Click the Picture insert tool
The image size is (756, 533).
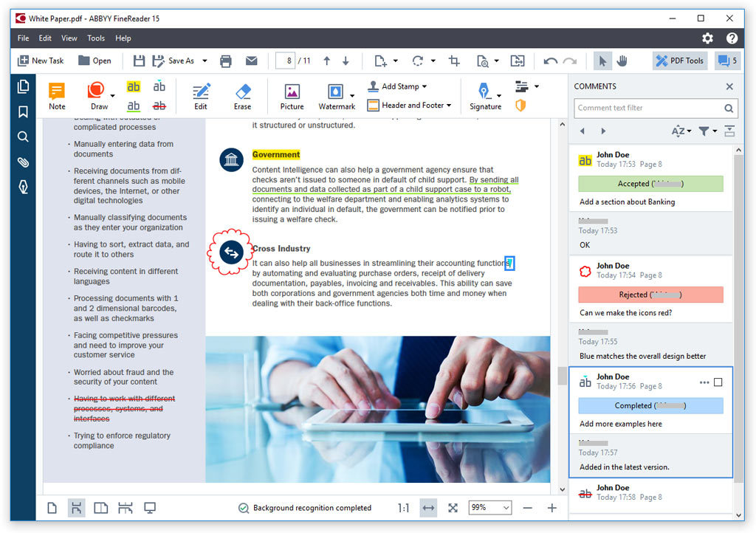coord(292,96)
